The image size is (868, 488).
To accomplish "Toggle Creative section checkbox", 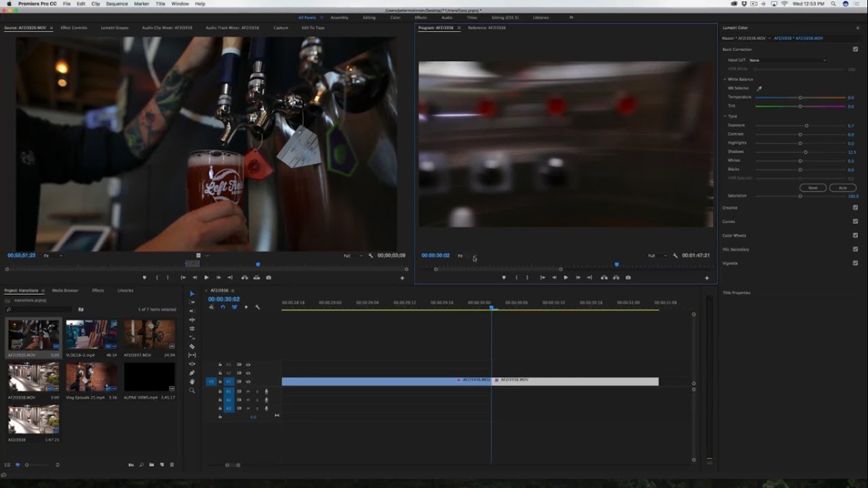I will (x=855, y=207).
